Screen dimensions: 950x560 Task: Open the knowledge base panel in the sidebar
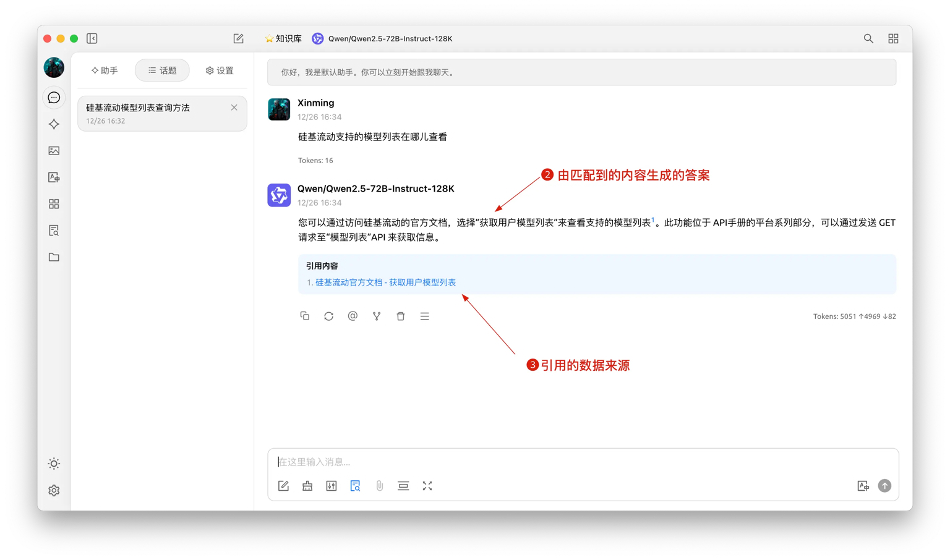tap(54, 230)
